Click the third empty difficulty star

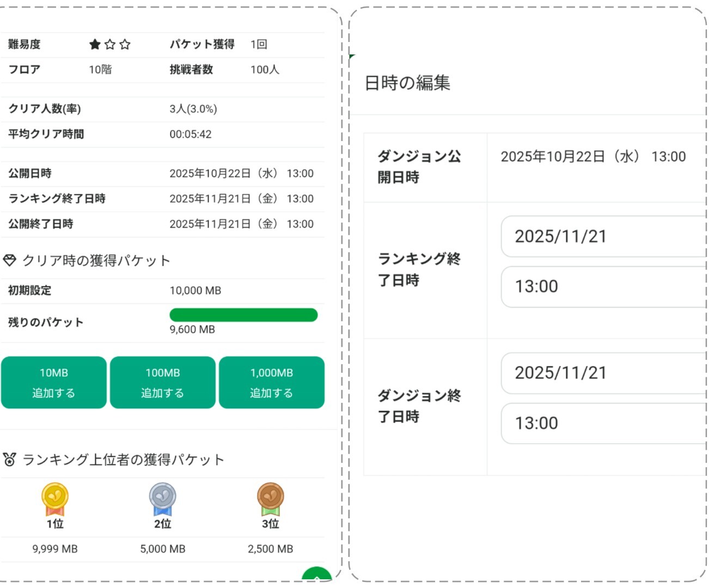tap(125, 45)
